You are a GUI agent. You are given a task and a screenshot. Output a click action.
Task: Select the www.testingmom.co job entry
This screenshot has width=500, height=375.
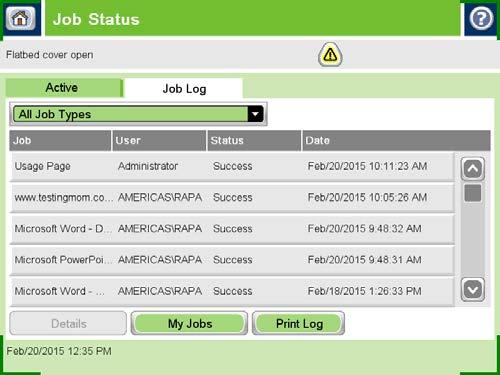click(232, 198)
